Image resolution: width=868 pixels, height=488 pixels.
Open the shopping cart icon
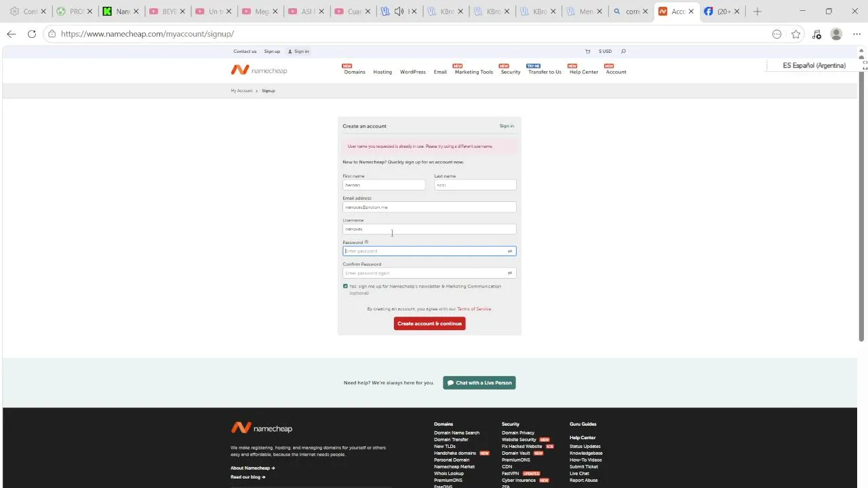[x=588, y=52]
